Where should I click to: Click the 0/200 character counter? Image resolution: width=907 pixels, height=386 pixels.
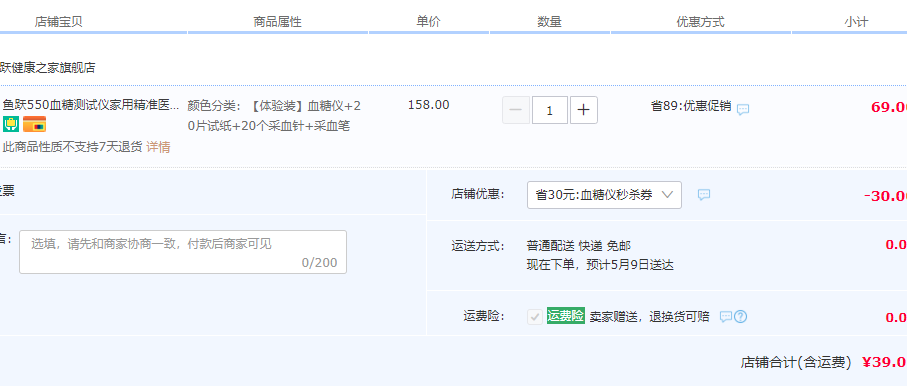(x=319, y=263)
